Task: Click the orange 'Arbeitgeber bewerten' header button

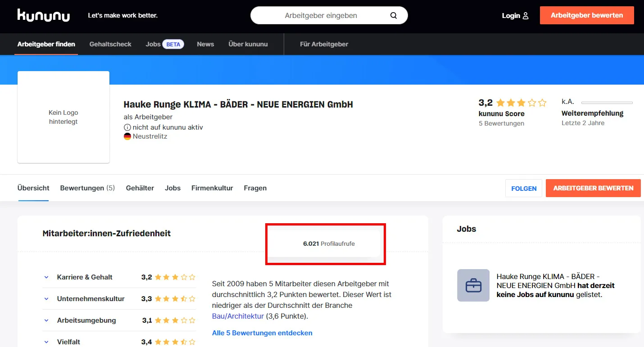Action: [587, 15]
